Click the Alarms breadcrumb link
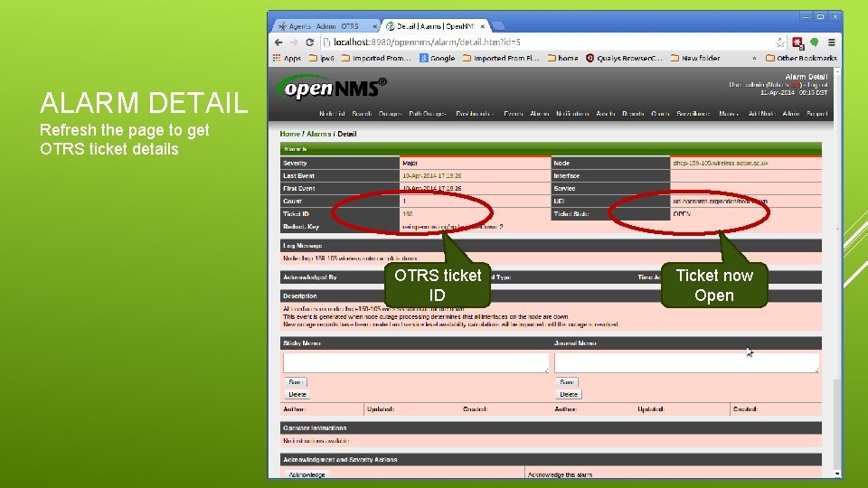 tap(318, 134)
